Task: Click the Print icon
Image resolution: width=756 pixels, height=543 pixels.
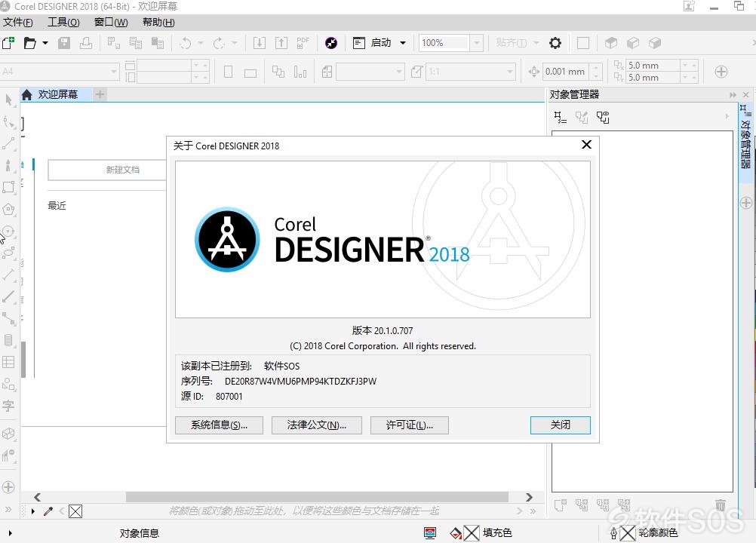Action: (86, 43)
